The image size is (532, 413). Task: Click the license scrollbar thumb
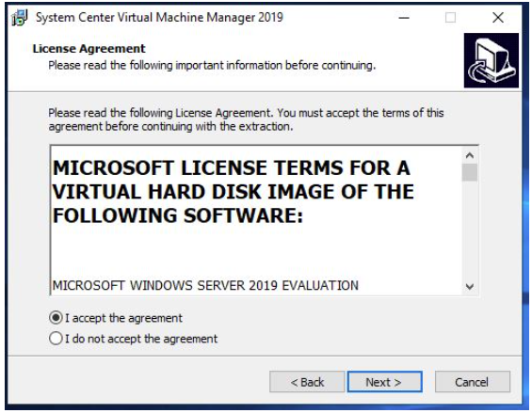tap(470, 172)
